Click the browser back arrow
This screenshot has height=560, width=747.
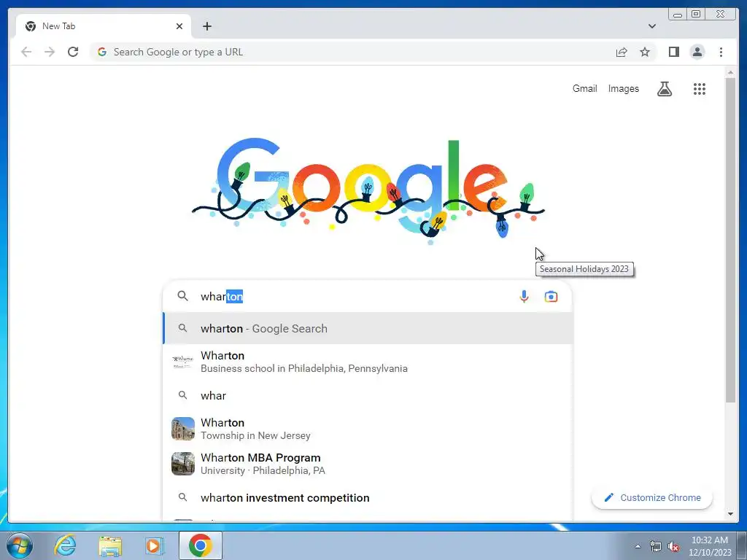tap(26, 52)
